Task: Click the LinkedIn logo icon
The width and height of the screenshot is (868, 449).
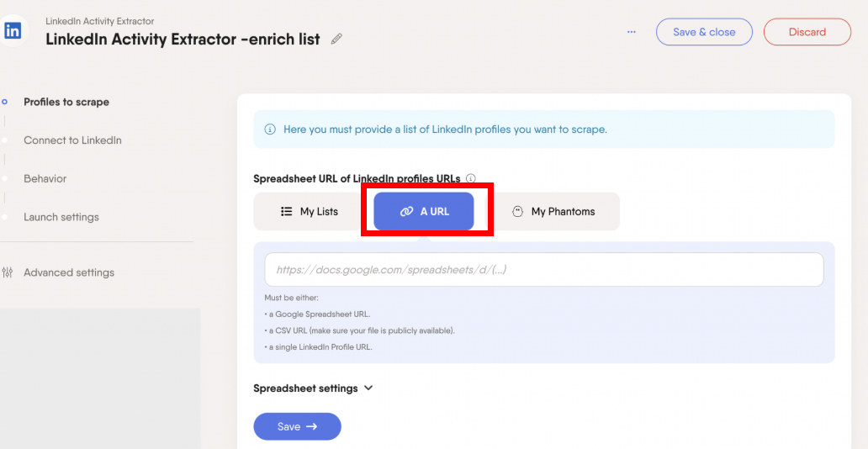Action: pos(13,31)
